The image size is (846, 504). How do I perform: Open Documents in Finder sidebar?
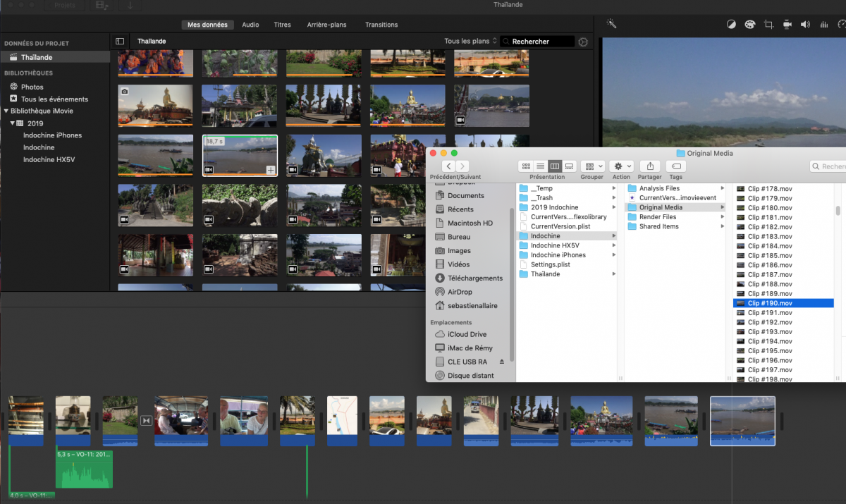[466, 195]
